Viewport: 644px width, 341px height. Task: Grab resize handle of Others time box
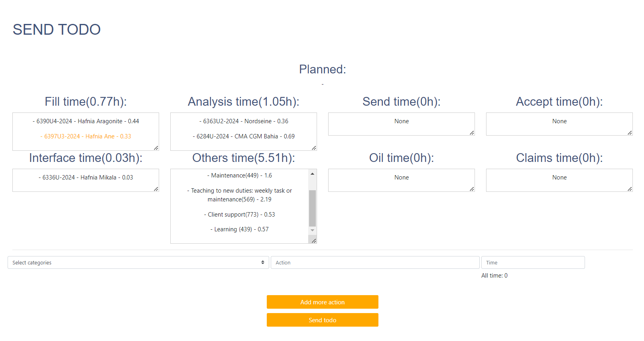314,241
